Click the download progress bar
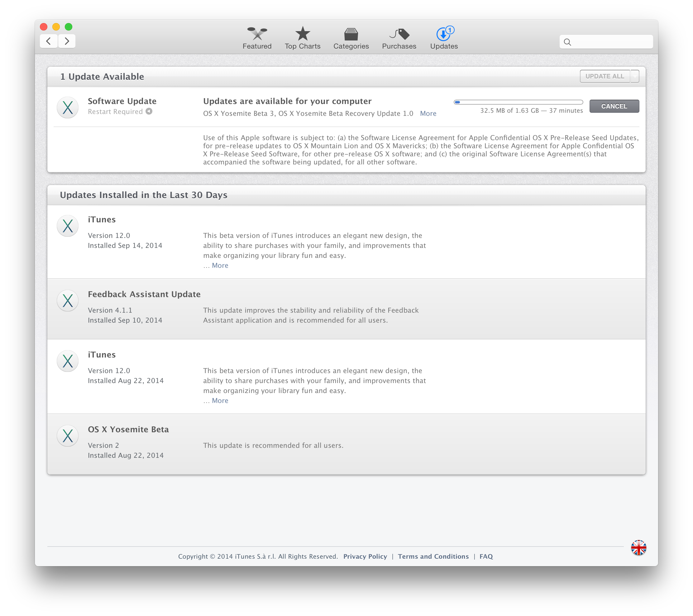The width and height of the screenshot is (693, 616). 519,102
